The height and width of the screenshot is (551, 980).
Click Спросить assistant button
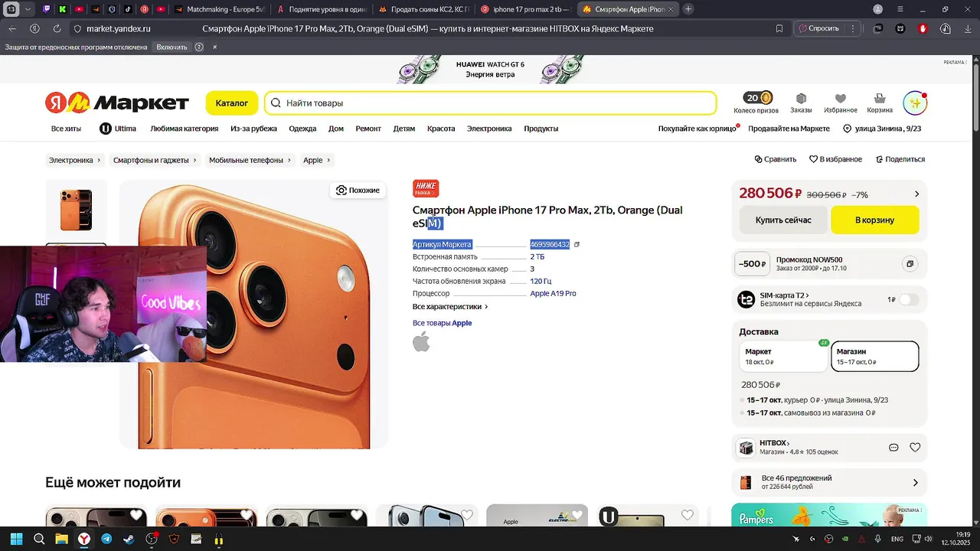coord(818,28)
